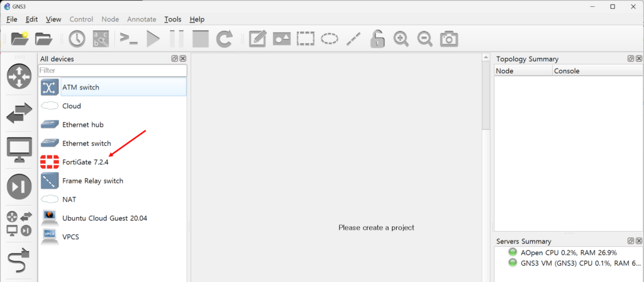This screenshot has height=282, width=644.
Task: Select Ethernet switch in device list
Action: coord(113,144)
